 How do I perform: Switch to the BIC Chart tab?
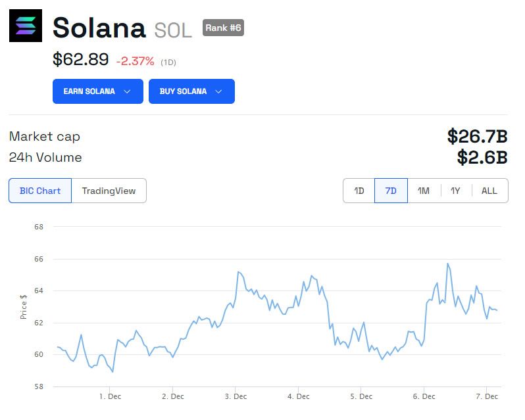(40, 191)
